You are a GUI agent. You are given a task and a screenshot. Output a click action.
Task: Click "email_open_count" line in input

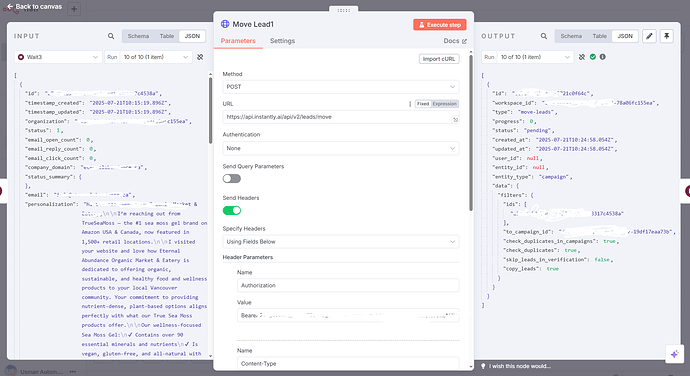[x=59, y=140]
